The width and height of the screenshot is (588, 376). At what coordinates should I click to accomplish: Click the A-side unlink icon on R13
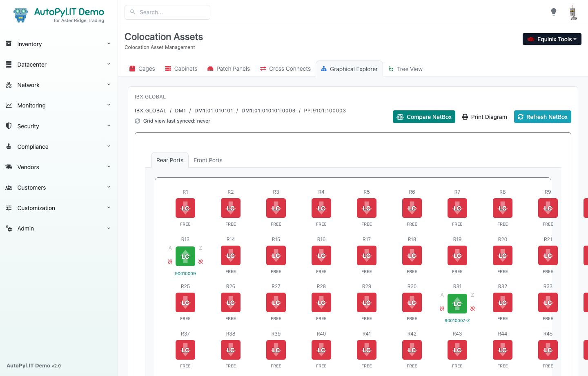click(170, 262)
